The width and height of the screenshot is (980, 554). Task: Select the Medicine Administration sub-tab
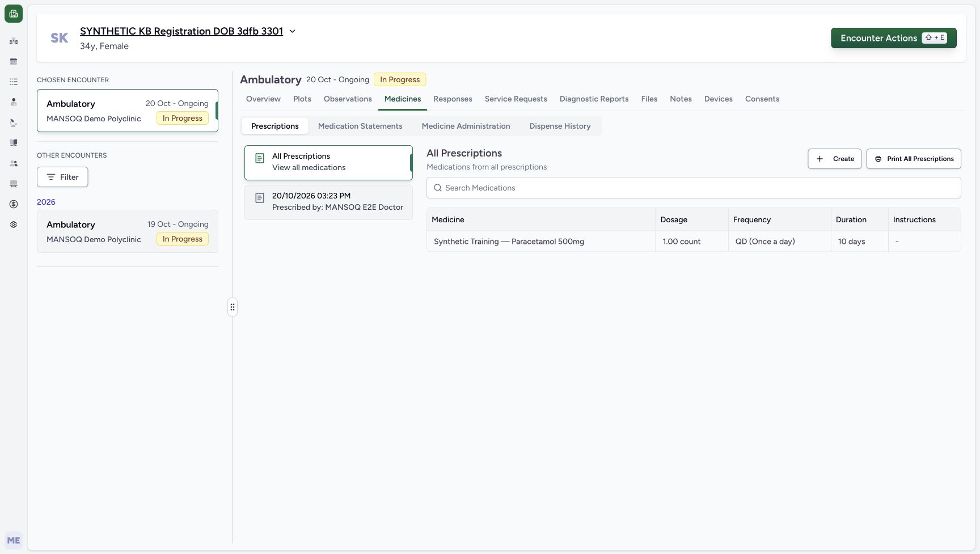coord(466,126)
